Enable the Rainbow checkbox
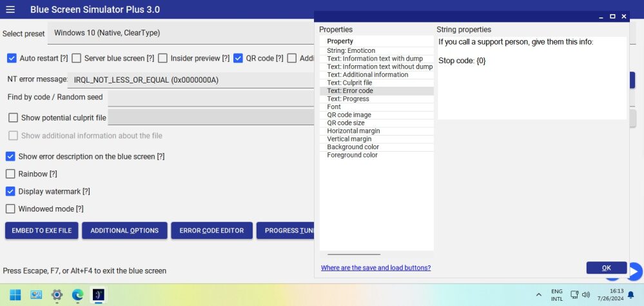This screenshot has width=644, height=306. pos(10,174)
